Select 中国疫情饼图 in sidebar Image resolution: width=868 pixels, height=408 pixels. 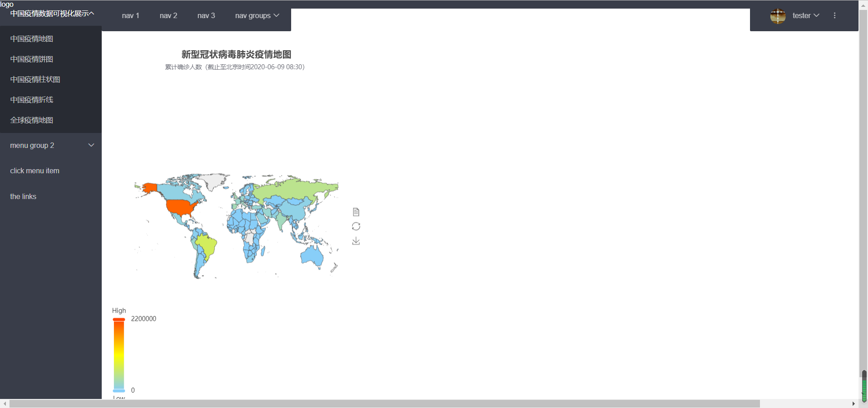(x=51, y=59)
